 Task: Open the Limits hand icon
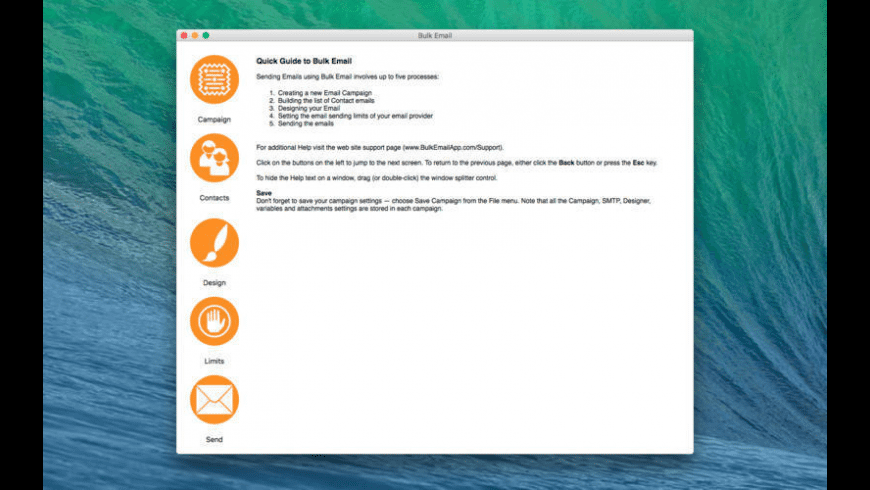pyautogui.click(x=214, y=321)
